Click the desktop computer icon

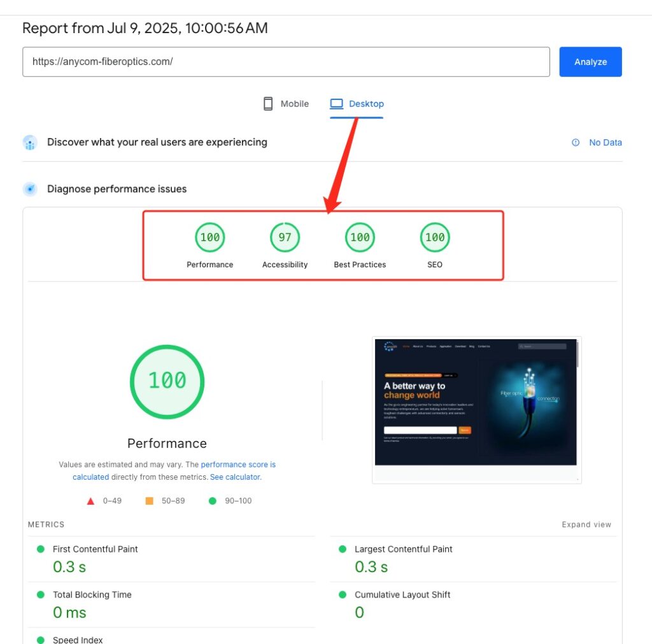[x=336, y=103]
